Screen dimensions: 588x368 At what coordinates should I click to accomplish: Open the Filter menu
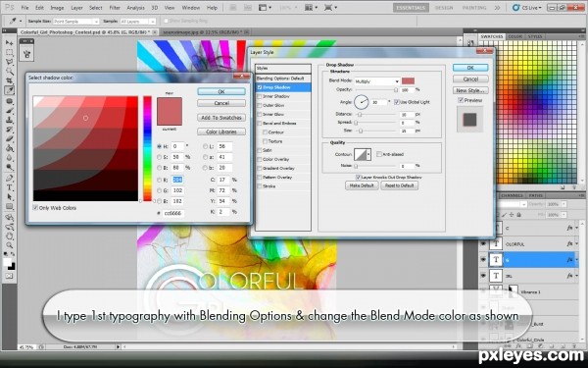click(x=115, y=8)
